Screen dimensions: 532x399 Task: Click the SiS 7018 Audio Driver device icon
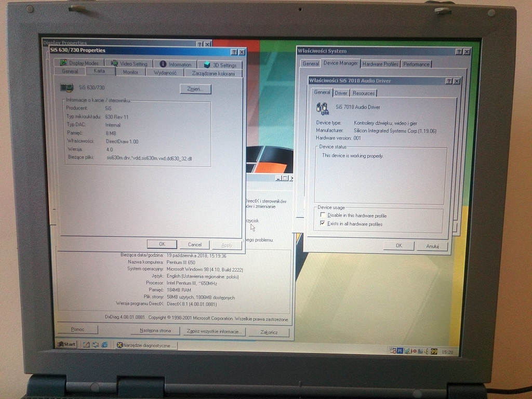322,108
